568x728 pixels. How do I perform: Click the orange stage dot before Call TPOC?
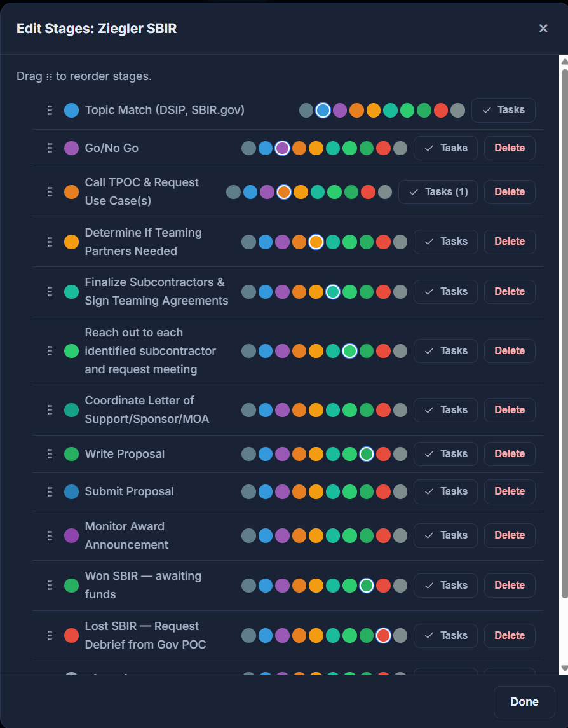coord(71,192)
